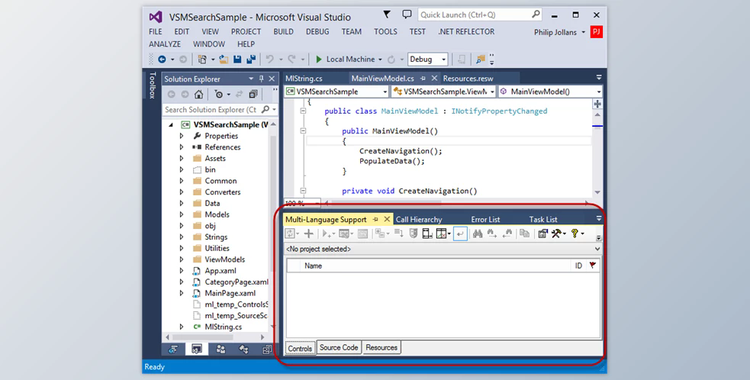Viewport: 750px width, 380px height.
Task: Click the Find Next binoculars arrow icon
Action: click(492, 234)
